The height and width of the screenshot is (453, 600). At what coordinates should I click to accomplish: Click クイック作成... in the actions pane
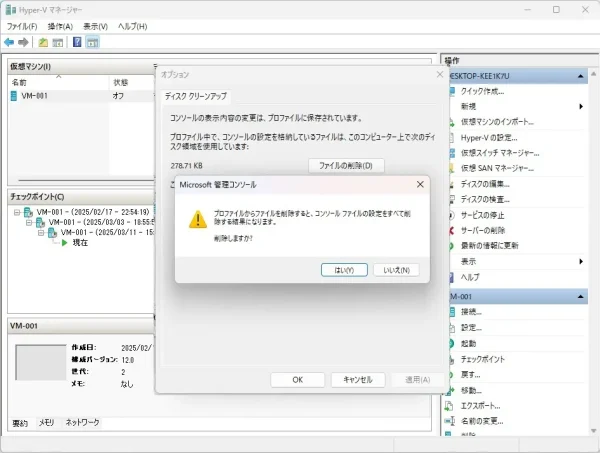(482, 91)
